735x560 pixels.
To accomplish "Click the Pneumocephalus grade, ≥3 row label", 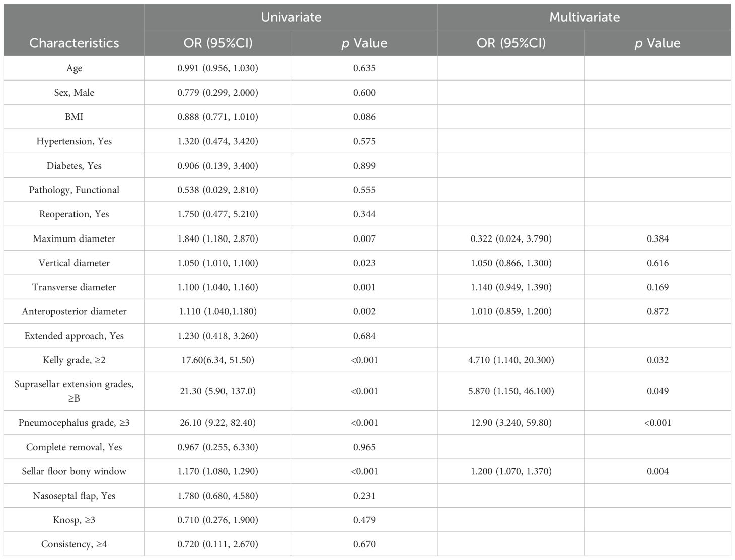I will 74,423.
